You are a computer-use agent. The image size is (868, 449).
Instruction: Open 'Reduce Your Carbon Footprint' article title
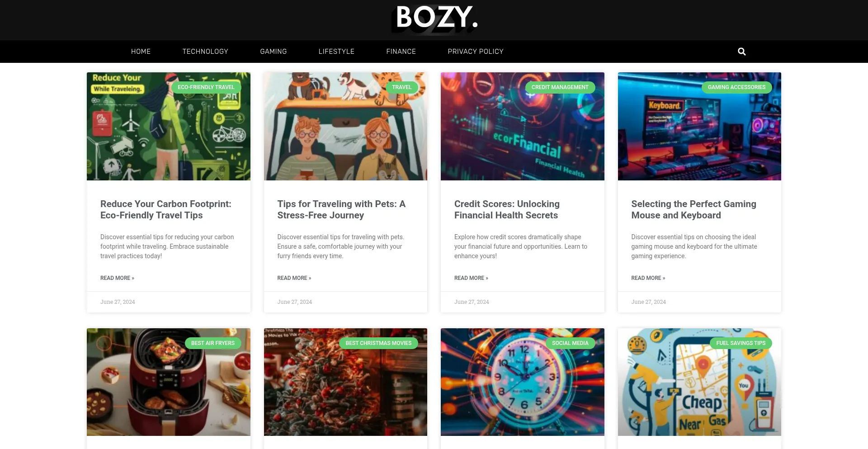(166, 210)
